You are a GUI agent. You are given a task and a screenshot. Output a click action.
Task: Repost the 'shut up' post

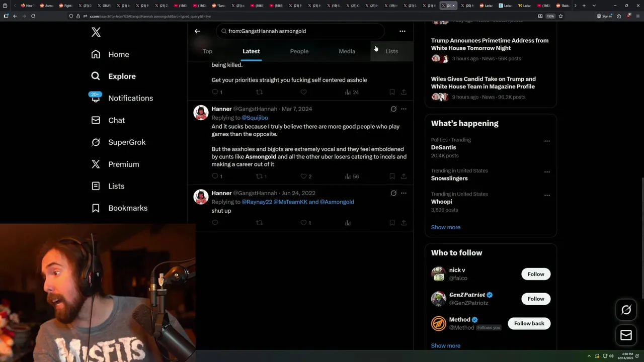tap(260, 223)
